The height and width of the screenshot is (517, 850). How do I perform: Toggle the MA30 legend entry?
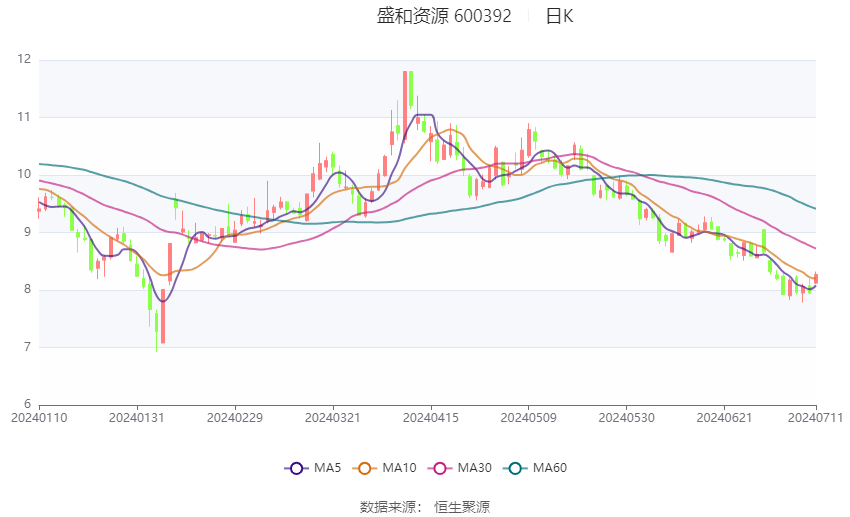(460, 468)
